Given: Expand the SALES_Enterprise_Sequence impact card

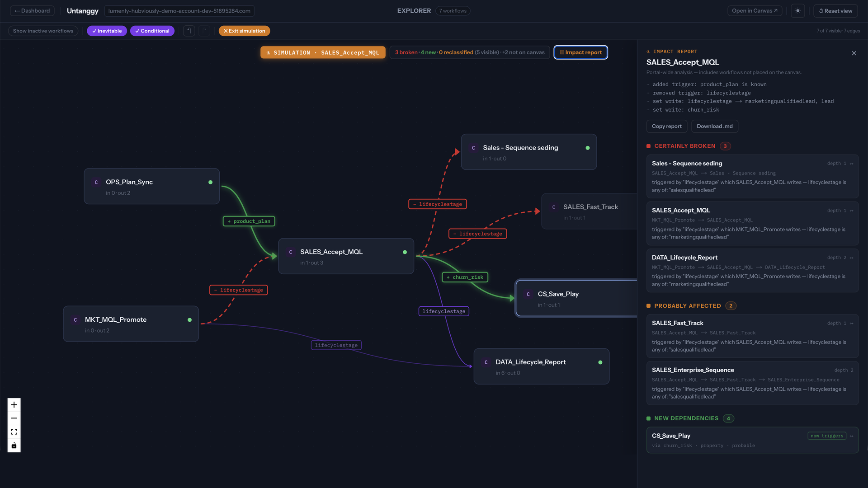Looking at the screenshot, I should tap(752, 383).
